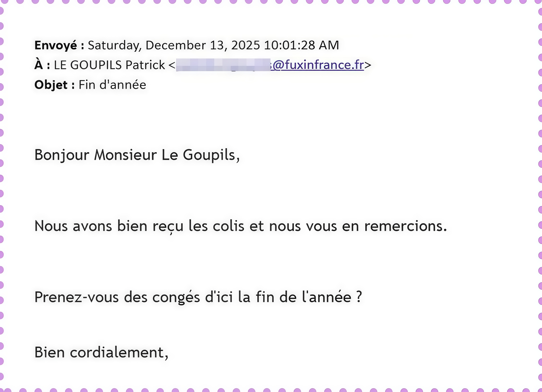Viewport: 542px width, 392px height.
Task: Click the bold "Objet :" label
Action: pos(54,85)
